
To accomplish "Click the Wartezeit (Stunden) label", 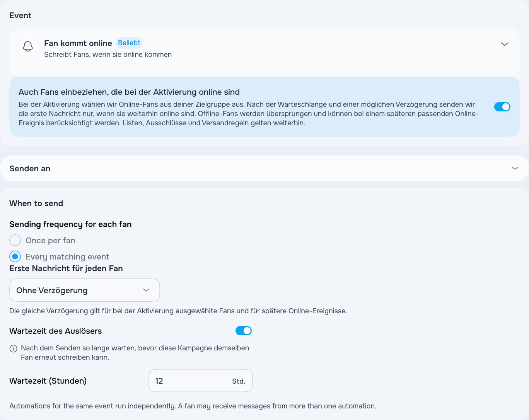I will [x=48, y=381].
